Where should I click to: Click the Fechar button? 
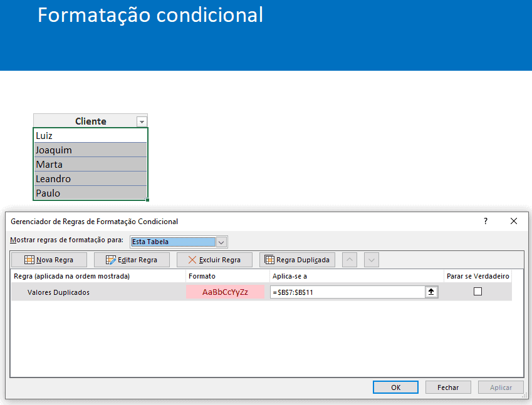[448, 387]
